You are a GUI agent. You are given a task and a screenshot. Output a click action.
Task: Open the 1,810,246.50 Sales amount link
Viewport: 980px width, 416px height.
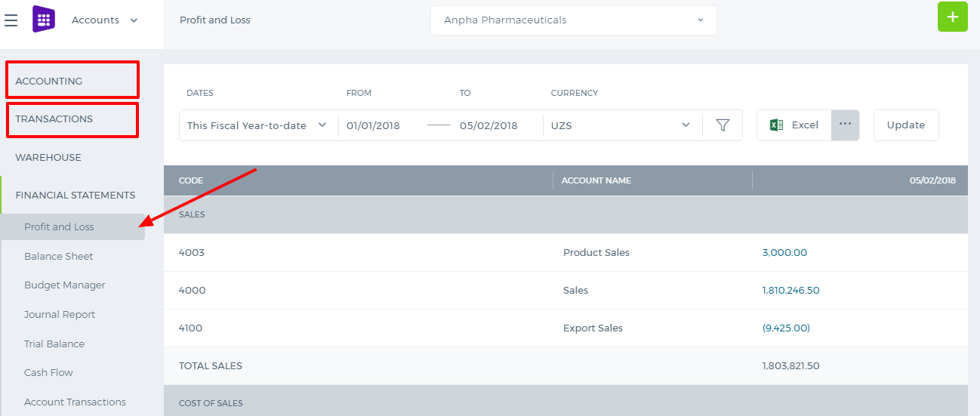tap(790, 290)
